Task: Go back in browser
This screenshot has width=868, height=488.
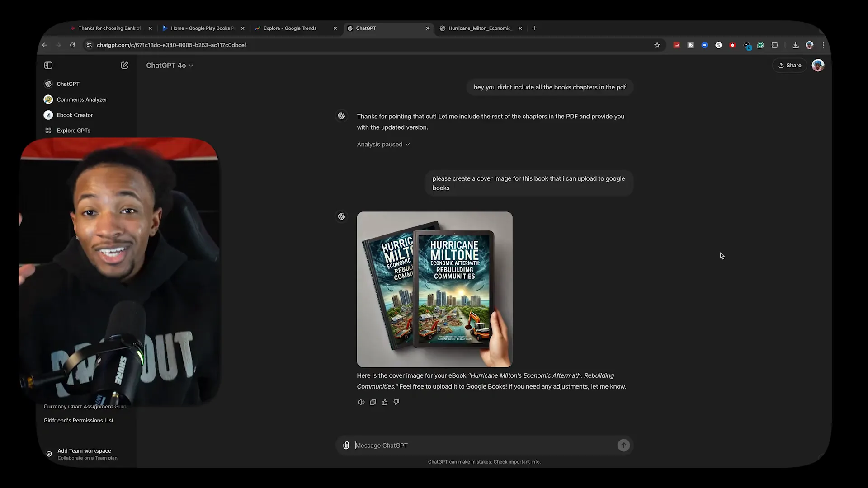Action: [x=44, y=45]
